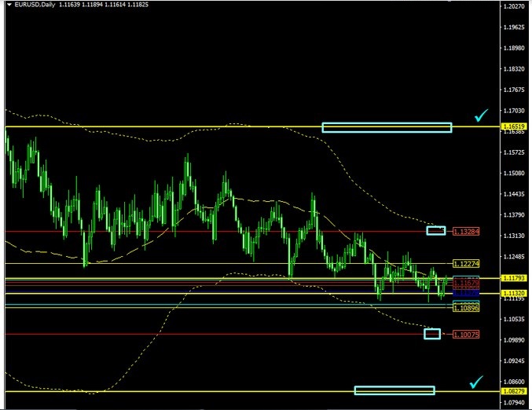Click the 1.19625 price scale value
This screenshot has height=410, width=532.
point(514,27)
